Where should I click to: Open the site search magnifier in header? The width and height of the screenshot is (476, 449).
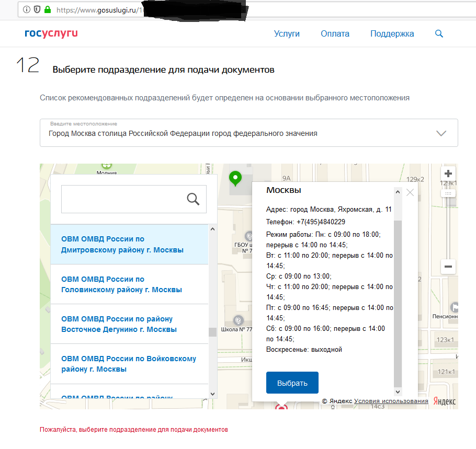439,33
